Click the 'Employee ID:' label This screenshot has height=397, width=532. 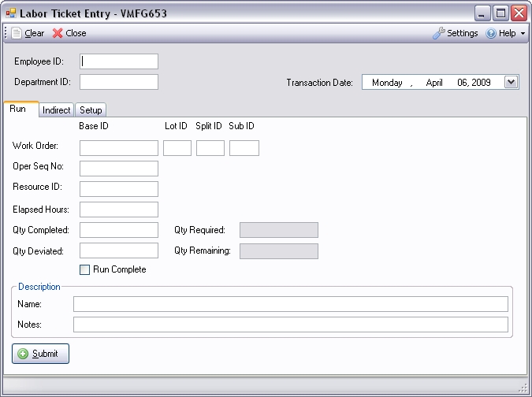tap(39, 61)
